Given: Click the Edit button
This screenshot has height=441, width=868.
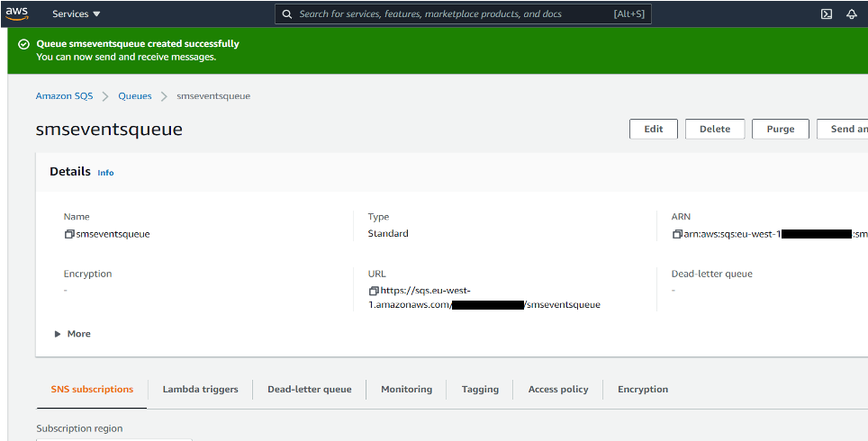Looking at the screenshot, I should click(x=654, y=129).
